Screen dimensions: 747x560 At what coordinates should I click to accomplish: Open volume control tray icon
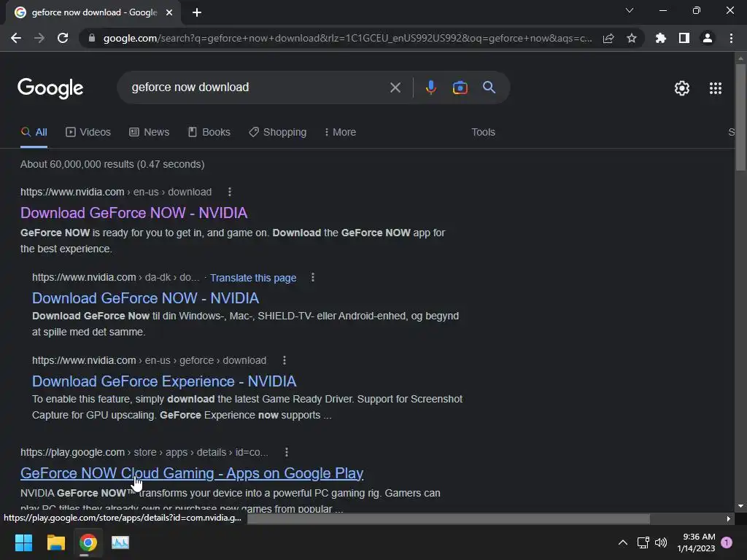click(x=661, y=542)
